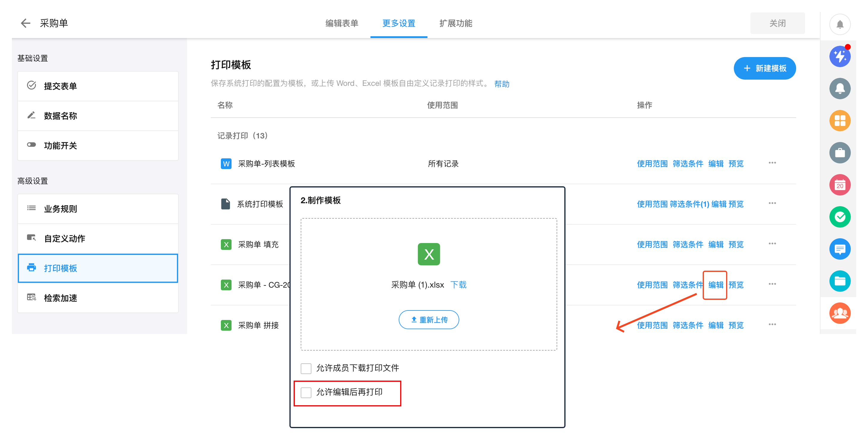Enable 允许成员下载打印文件 checkbox
868x440 pixels.
tap(306, 368)
